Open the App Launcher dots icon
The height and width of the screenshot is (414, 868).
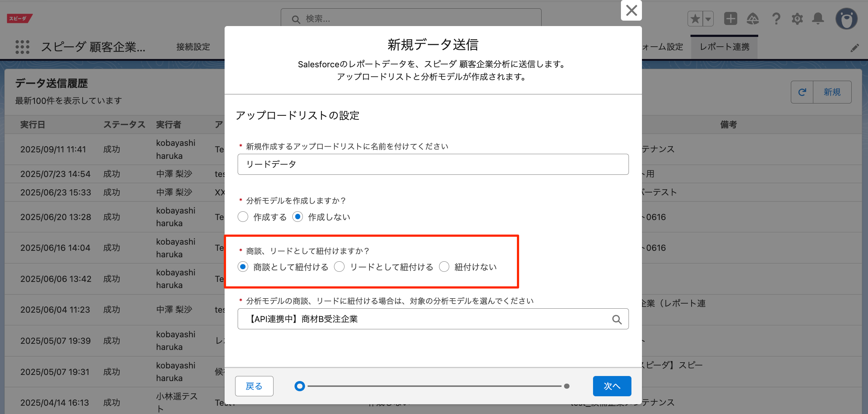pos(22,47)
